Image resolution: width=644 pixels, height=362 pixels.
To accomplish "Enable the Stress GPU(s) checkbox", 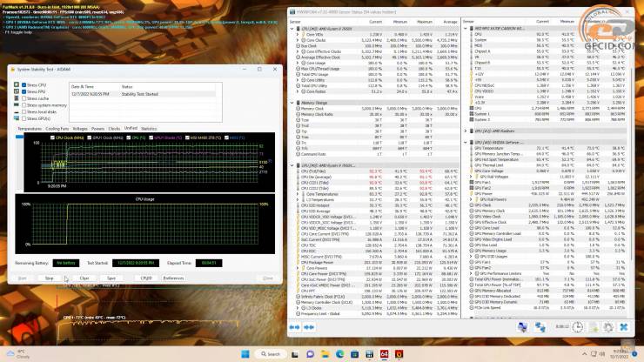I will coord(23,118).
